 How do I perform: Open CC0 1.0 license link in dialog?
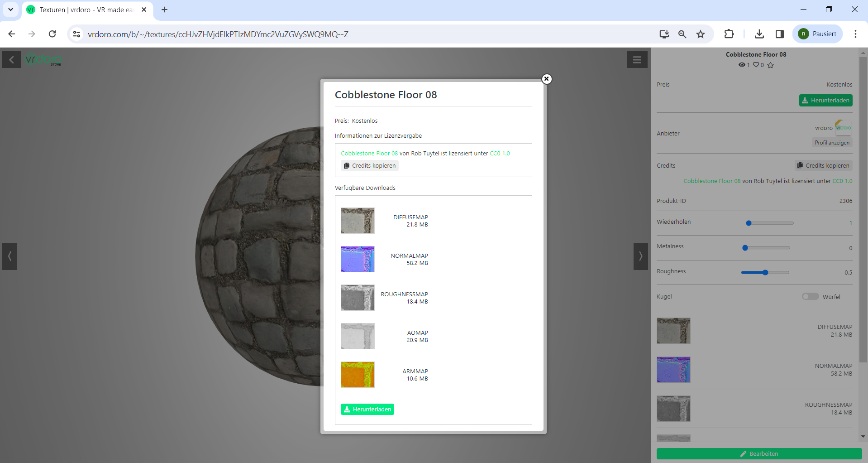click(500, 154)
